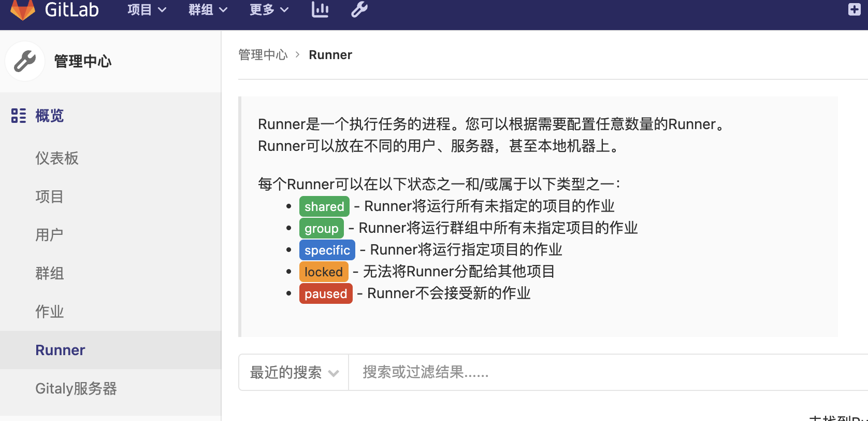Open the 项目 dropdown in top navigation
Image resolution: width=868 pixels, height=421 pixels.
pos(147,9)
